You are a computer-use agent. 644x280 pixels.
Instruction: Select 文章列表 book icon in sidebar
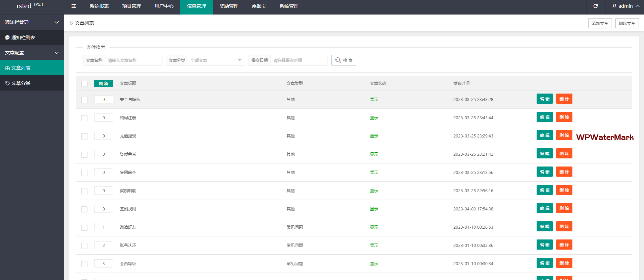7,68
